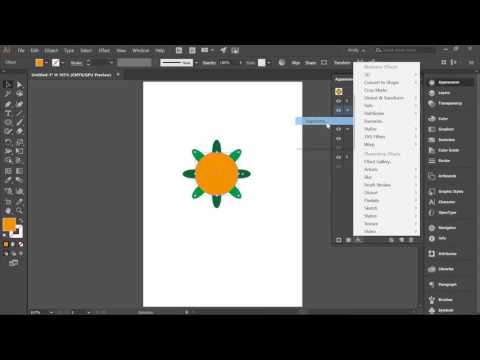The height and width of the screenshot is (360, 480).
Task: Select the Selection tool (black arrow)
Action: click(8, 84)
